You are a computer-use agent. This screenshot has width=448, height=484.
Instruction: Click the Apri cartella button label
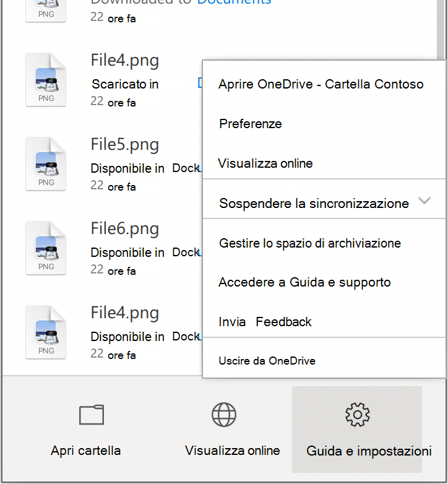coord(86,451)
